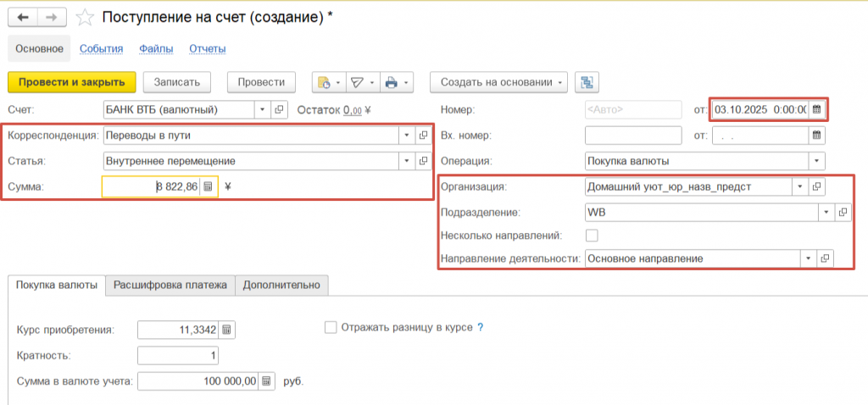Click the document structure icon after Создать на основании
Viewport: 868px width, 405px height.
tap(587, 82)
